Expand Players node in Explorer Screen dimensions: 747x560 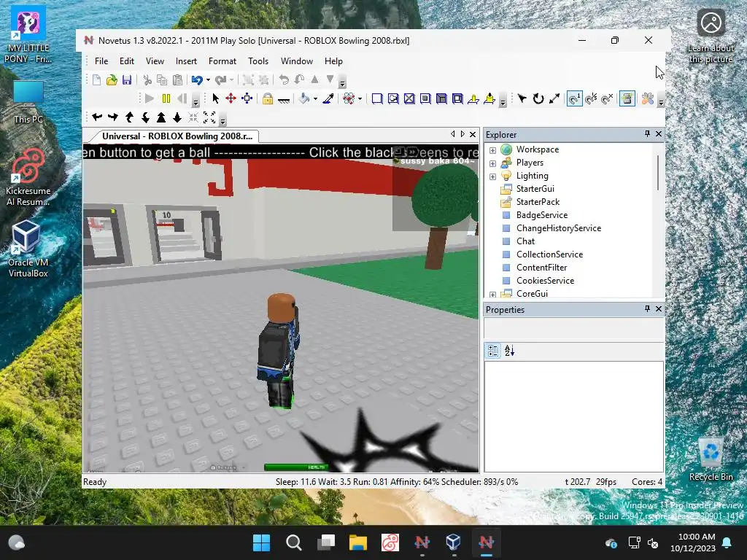tap(492, 163)
